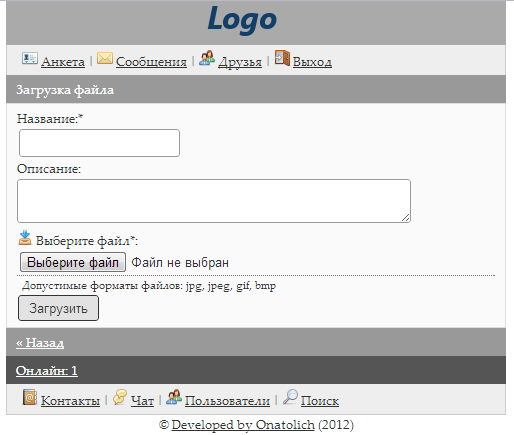Go to the Друзья menu link

point(240,62)
